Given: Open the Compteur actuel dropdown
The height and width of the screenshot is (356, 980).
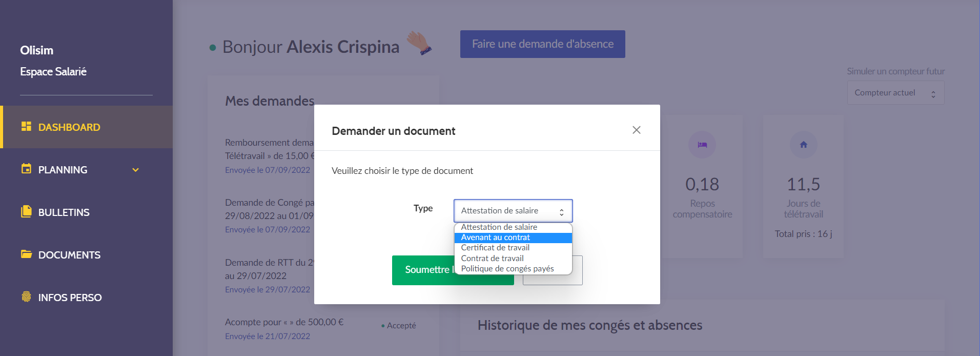Looking at the screenshot, I should [895, 93].
